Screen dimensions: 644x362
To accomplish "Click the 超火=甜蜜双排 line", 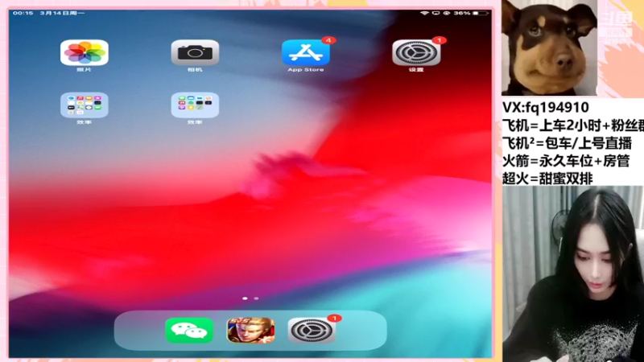I will pos(547,179).
